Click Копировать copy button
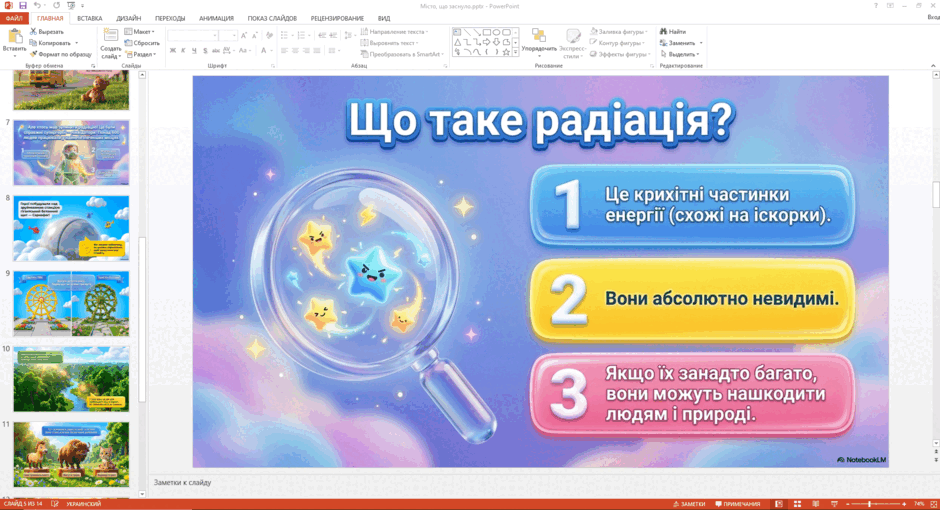This screenshot has height=510, width=940. (x=51, y=43)
